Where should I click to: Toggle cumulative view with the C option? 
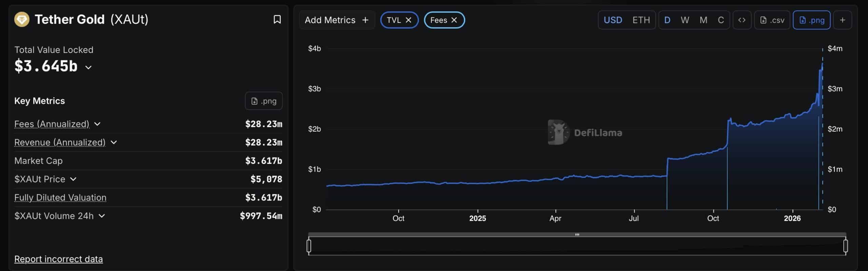[x=721, y=20]
